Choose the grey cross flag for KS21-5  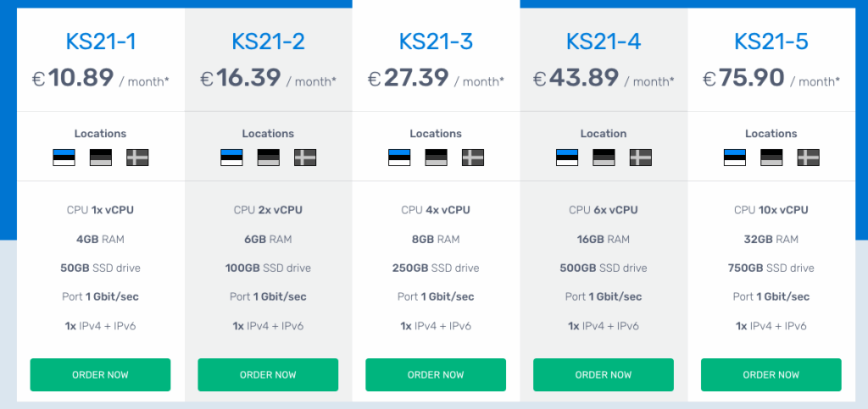coord(808,158)
